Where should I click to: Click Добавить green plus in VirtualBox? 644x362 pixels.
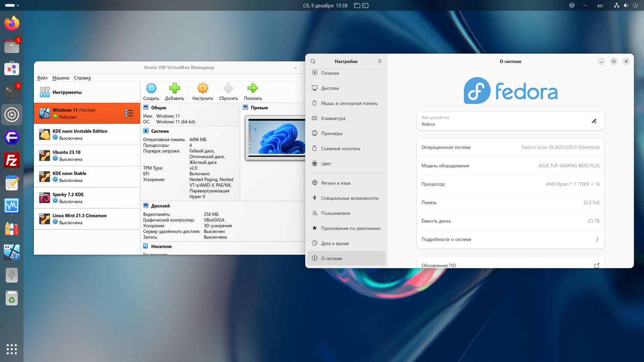click(x=174, y=92)
